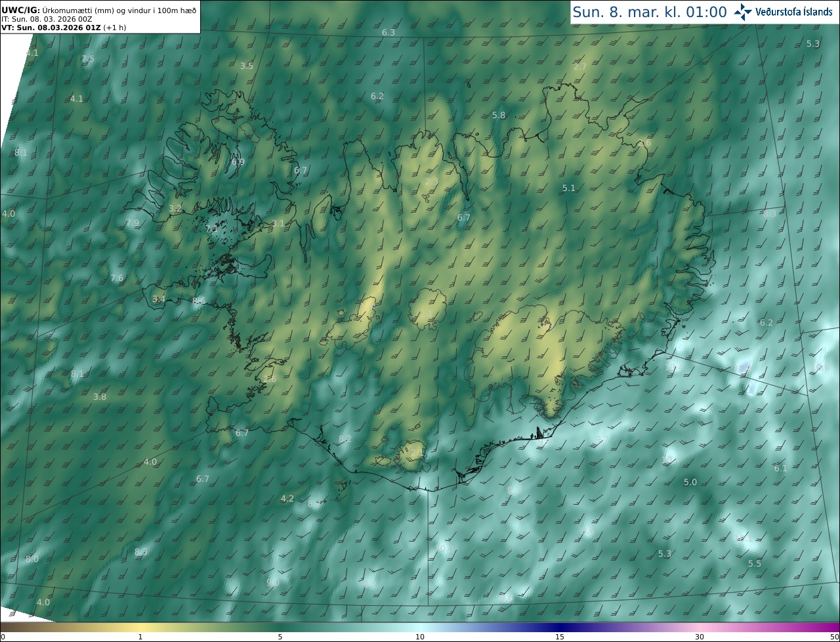Click the map value '7.5'
This screenshot has width=840, height=642.
point(88,59)
